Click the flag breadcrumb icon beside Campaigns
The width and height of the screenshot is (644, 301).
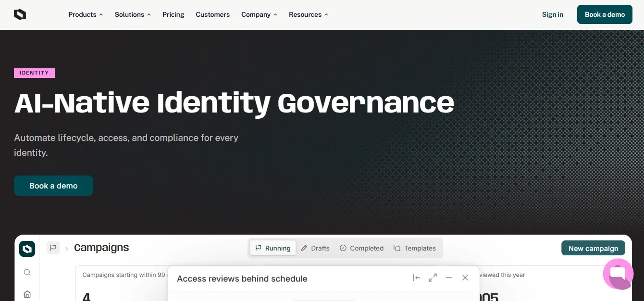coord(53,248)
